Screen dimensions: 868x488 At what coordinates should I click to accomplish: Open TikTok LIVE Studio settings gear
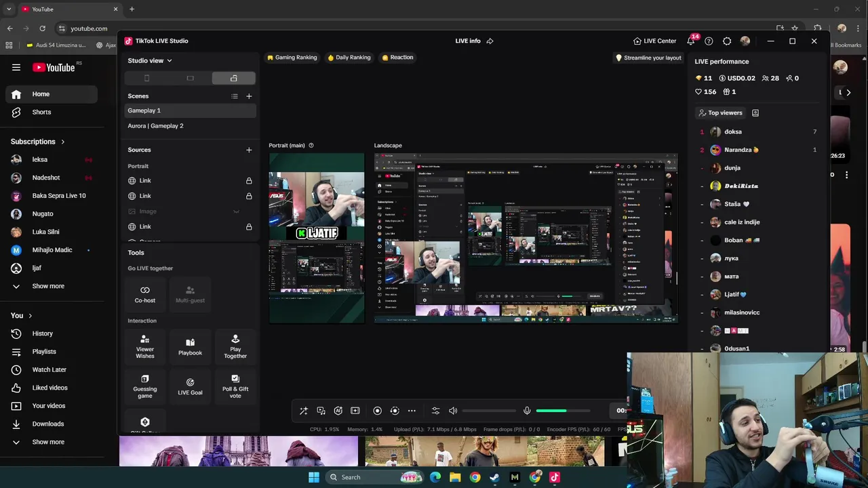(727, 41)
